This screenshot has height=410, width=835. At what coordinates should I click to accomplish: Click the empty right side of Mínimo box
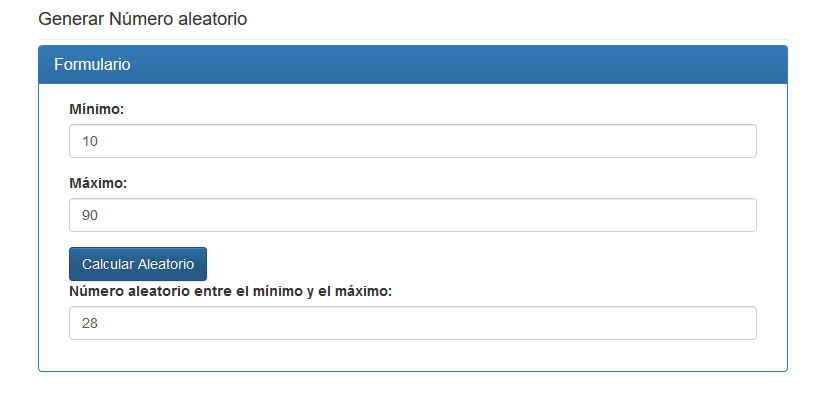click(586, 141)
